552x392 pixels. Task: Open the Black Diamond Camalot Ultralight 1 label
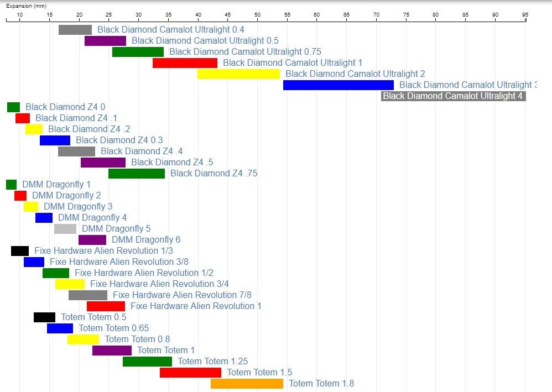coord(293,63)
